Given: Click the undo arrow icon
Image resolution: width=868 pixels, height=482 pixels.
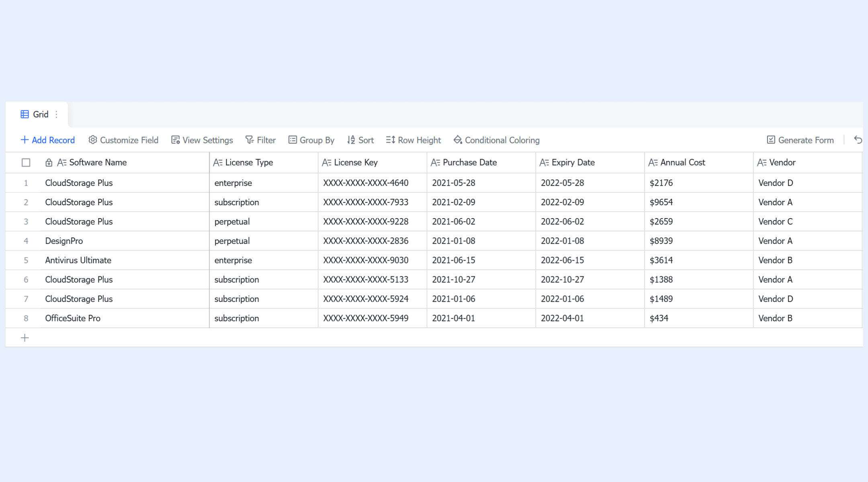Looking at the screenshot, I should pos(858,140).
